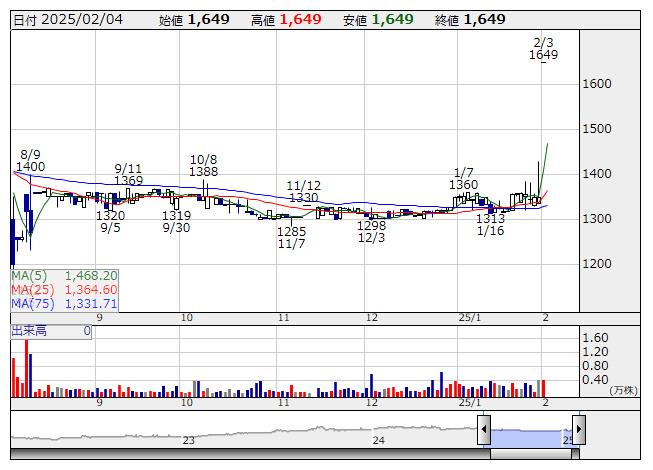Click the 1320 9/5 low annotation
This screenshot has height=470, width=653.
[110, 221]
